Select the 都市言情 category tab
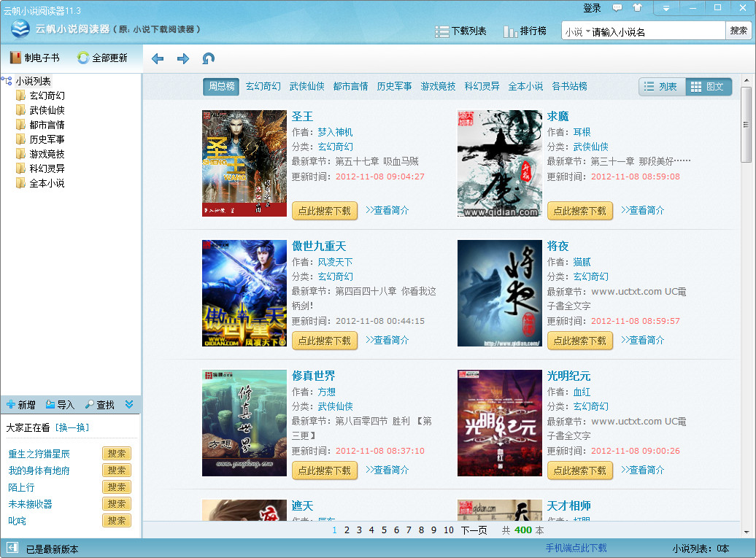 [350, 86]
